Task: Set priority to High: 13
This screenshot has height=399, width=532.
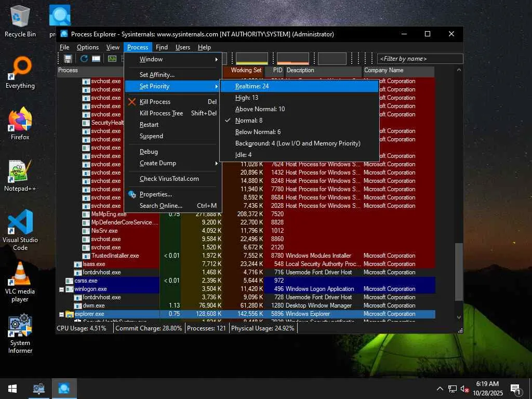Action: tap(299, 98)
